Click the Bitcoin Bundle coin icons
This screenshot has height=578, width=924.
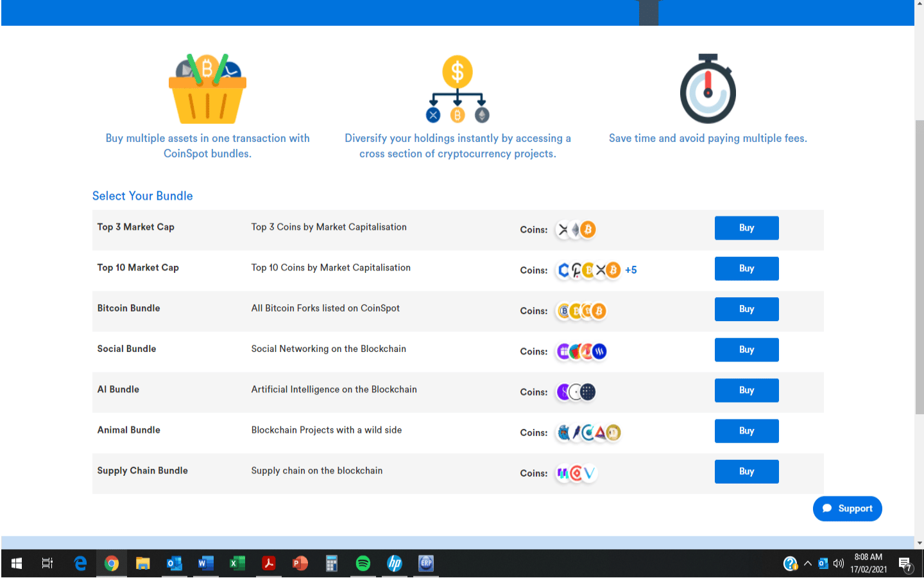point(581,311)
